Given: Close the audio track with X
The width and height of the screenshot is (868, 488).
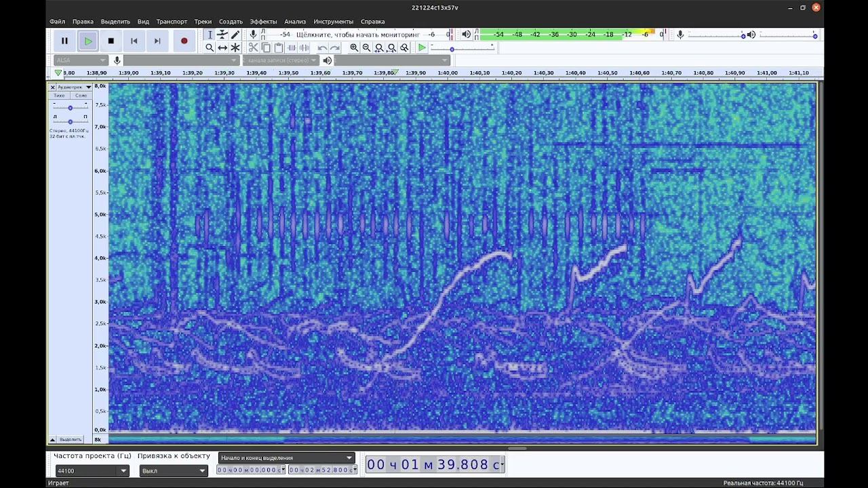Looking at the screenshot, I should point(53,87).
